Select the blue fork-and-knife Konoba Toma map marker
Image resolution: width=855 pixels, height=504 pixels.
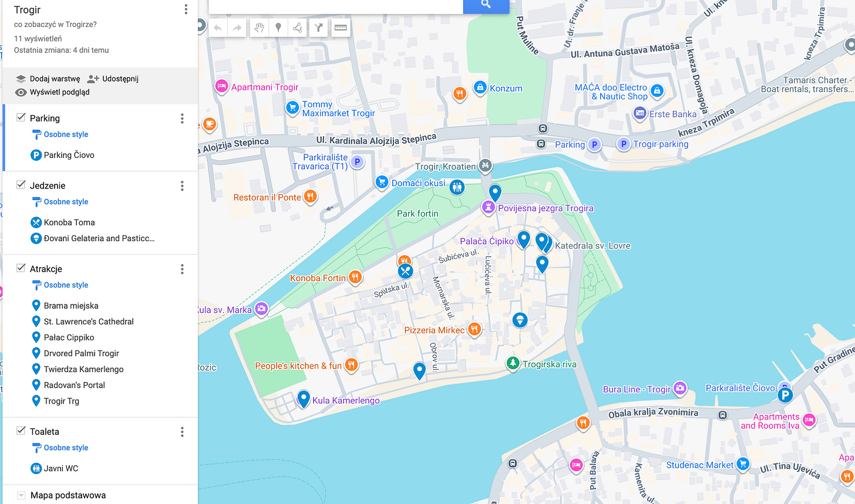pos(405,271)
